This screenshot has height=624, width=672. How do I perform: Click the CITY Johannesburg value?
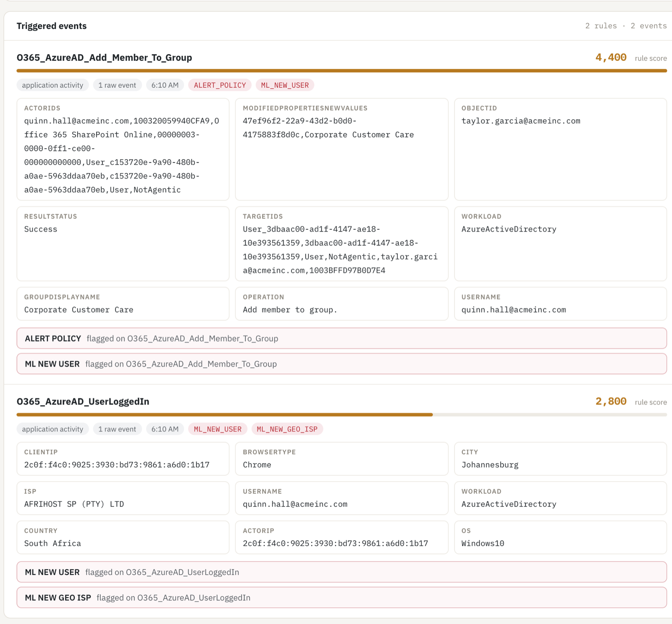[x=490, y=465]
